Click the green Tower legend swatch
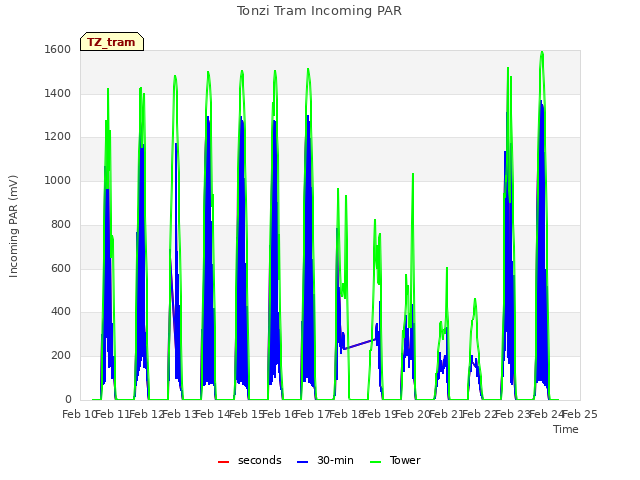Screen dimensions: 640x480 (x=375, y=462)
